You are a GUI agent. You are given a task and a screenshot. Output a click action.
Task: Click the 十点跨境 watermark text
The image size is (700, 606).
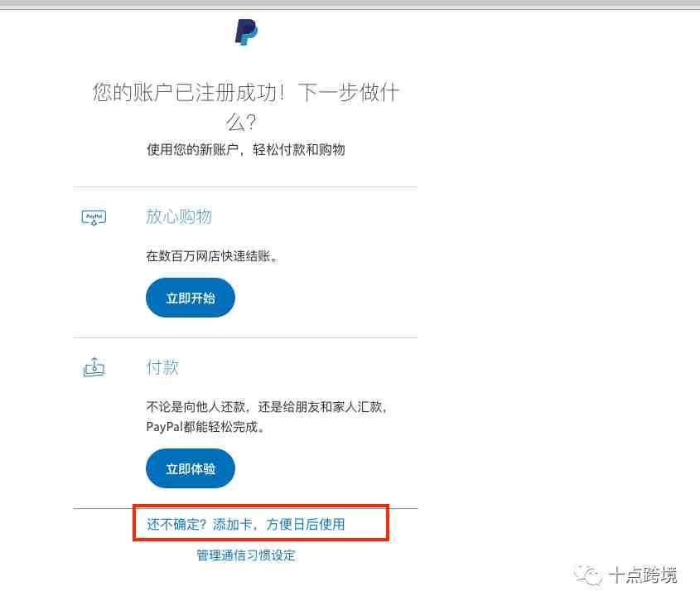point(644,575)
